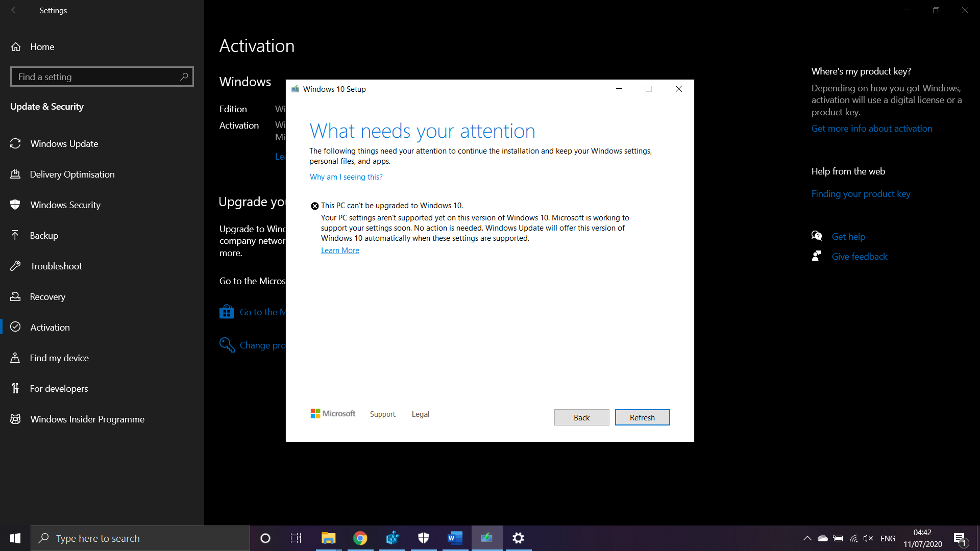
Task: Click the taskbar search box
Action: point(140,538)
